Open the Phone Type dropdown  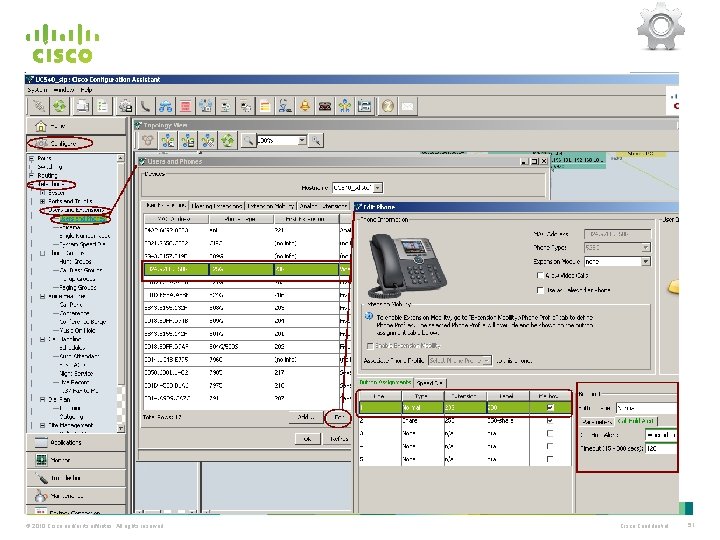(x=646, y=248)
